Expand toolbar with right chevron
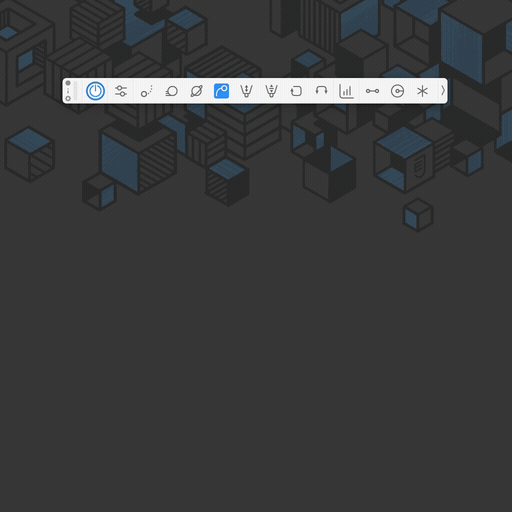The height and width of the screenshot is (512, 512). (443, 91)
